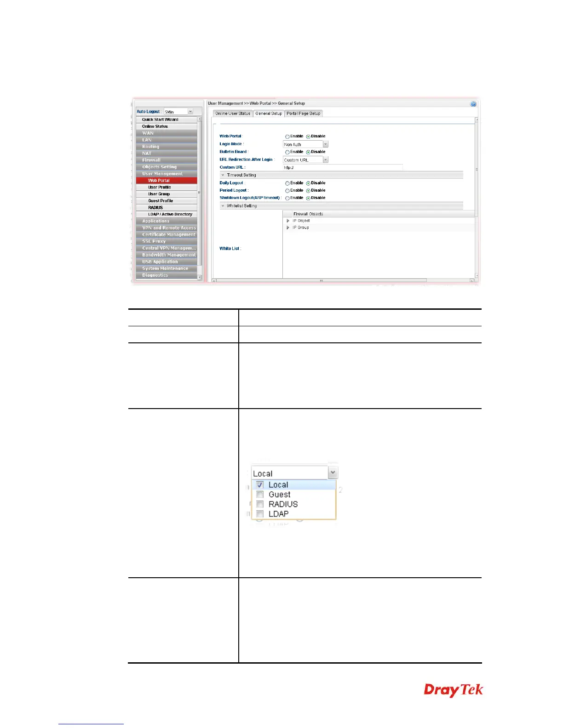
Task: Expand the IP Group tree node
Action: click(288, 227)
